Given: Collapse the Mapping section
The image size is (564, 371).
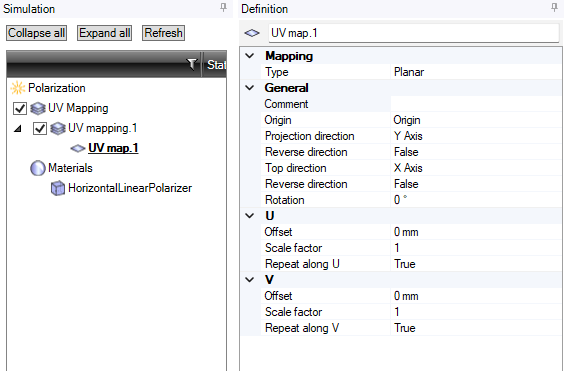Looking at the screenshot, I should [x=250, y=56].
